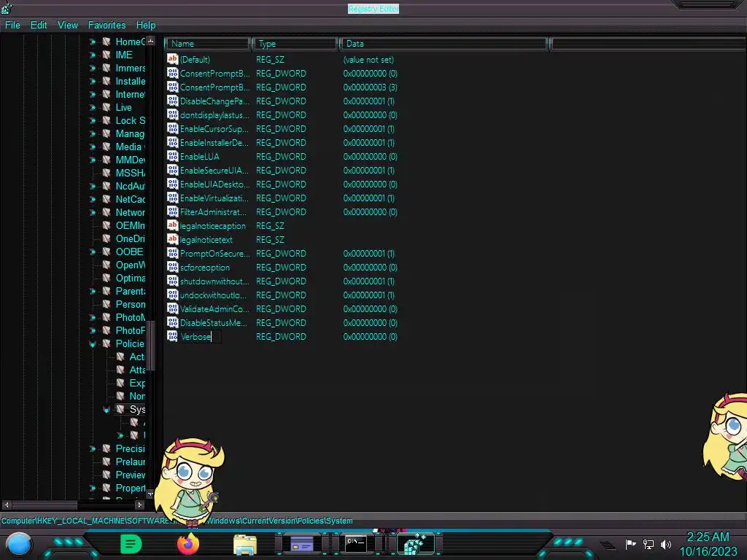Viewport: 747px width, 560px height.
Task: Open the File menu
Action: click(x=12, y=26)
